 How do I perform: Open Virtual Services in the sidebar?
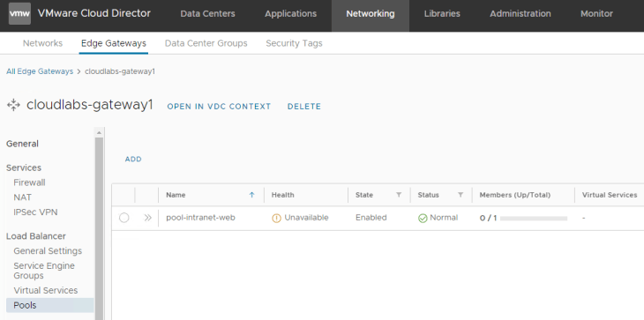click(46, 290)
